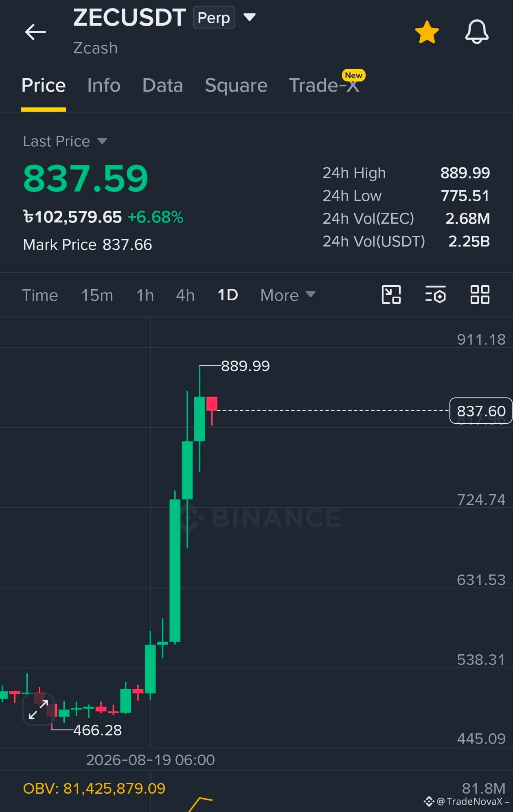Open the grid layout icon
Image resolution: width=513 pixels, height=812 pixels.
(x=480, y=295)
